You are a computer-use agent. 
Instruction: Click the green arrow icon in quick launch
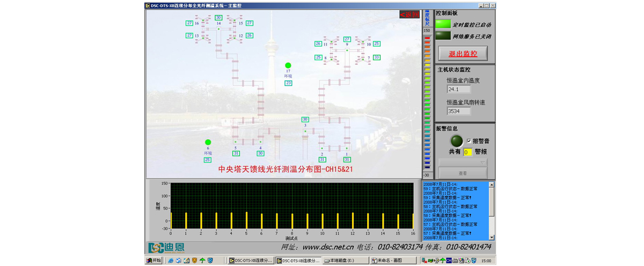[x=202, y=261]
